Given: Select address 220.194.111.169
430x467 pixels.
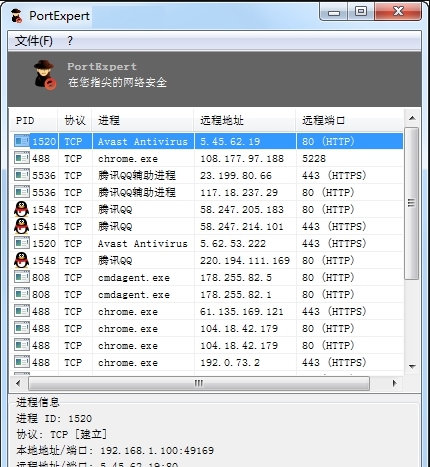Looking at the screenshot, I should point(245,260).
